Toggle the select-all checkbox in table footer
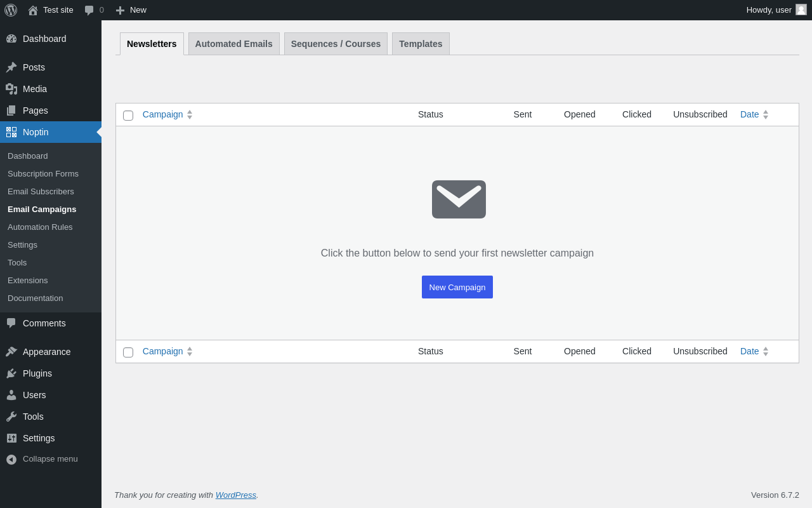The width and height of the screenshot is (812, 508). 128,352
